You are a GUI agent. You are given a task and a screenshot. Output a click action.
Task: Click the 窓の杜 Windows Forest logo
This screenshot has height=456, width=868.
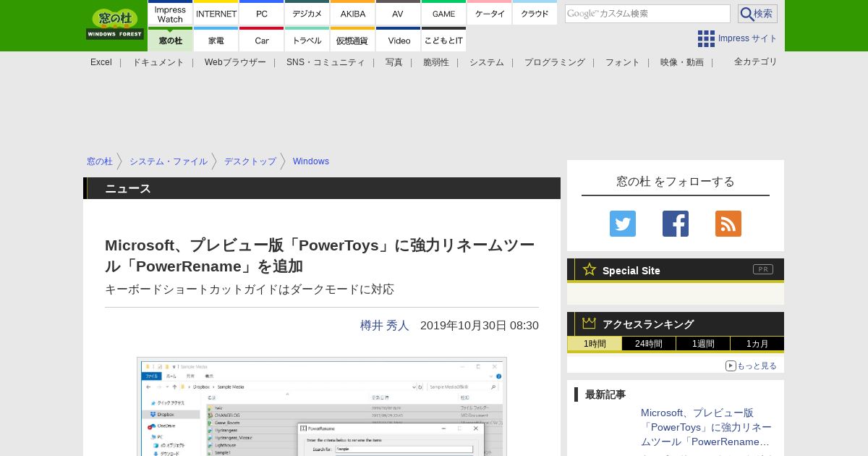(115, 24)
